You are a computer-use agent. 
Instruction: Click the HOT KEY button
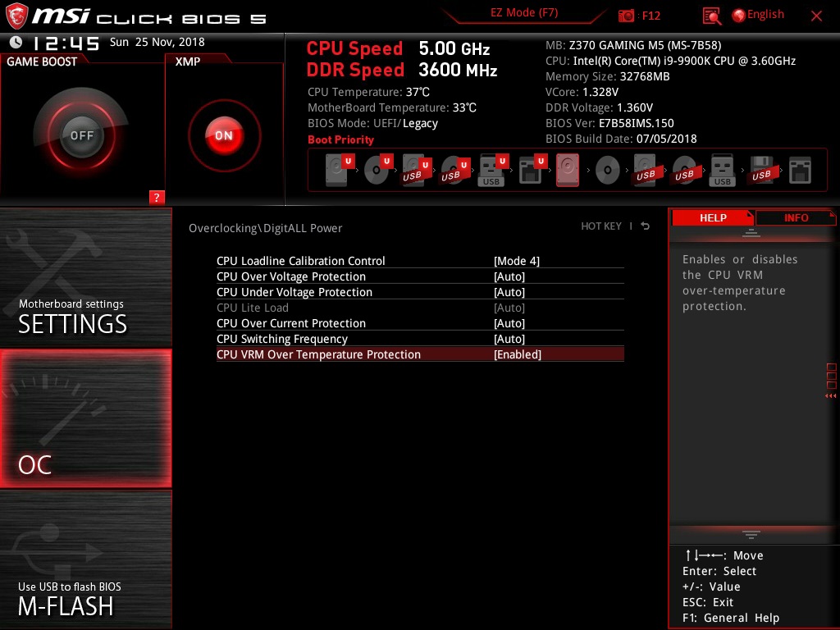click(x=601, y=226)
